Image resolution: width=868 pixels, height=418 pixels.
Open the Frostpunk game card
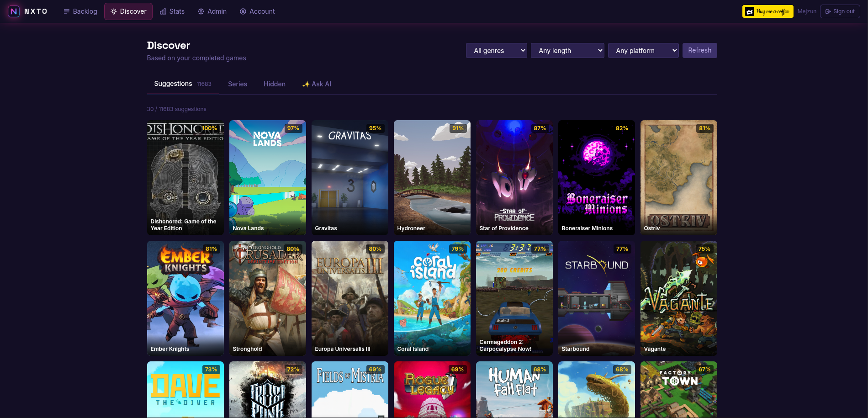point(268,390)
